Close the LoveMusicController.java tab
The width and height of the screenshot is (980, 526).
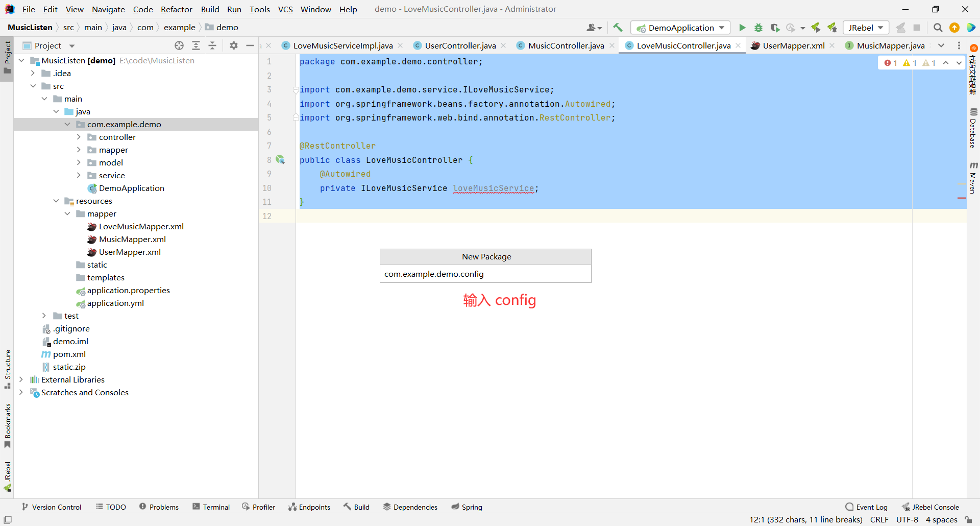click(738, 45)
